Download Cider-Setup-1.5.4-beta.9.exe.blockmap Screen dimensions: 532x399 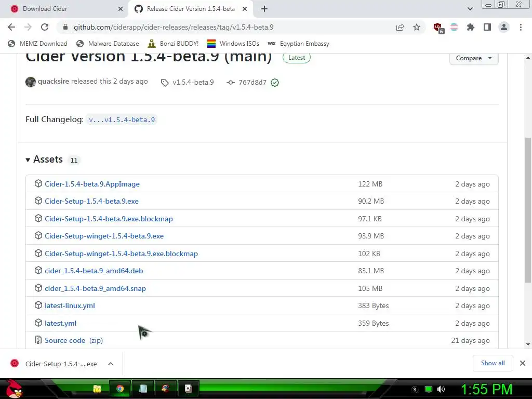pos(109,219)
